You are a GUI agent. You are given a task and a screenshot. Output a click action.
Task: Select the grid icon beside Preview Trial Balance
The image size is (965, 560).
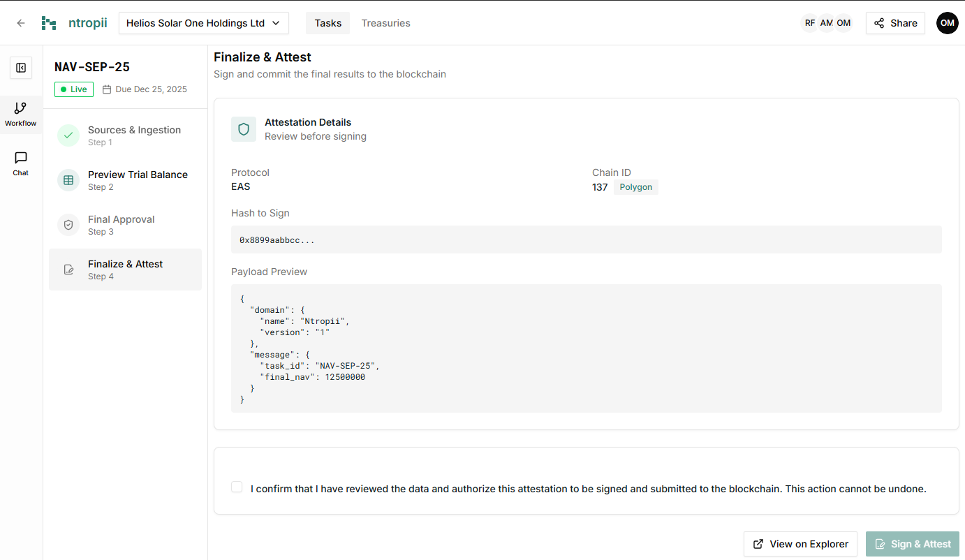[68, 179]
